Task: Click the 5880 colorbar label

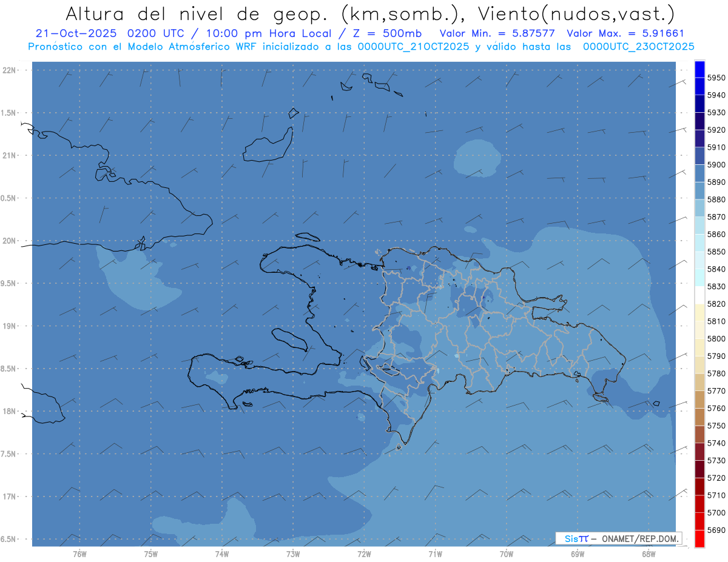Action: [716, 199]
